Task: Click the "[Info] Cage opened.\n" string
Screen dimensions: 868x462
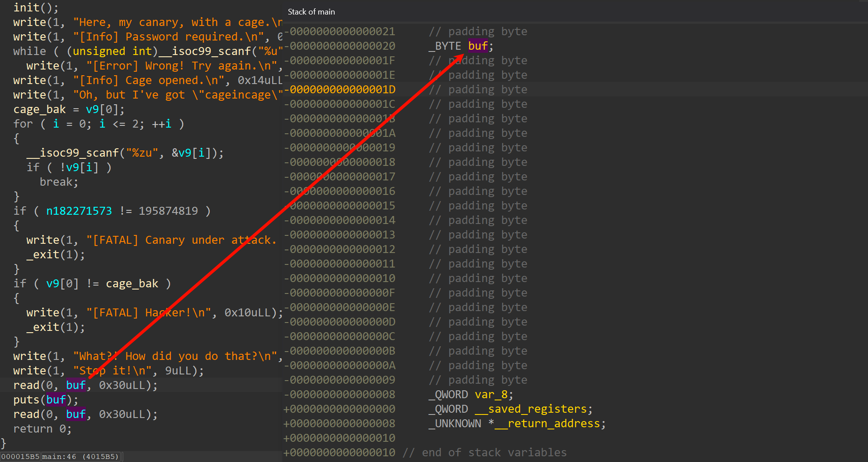Action: [x=148, y=80]
